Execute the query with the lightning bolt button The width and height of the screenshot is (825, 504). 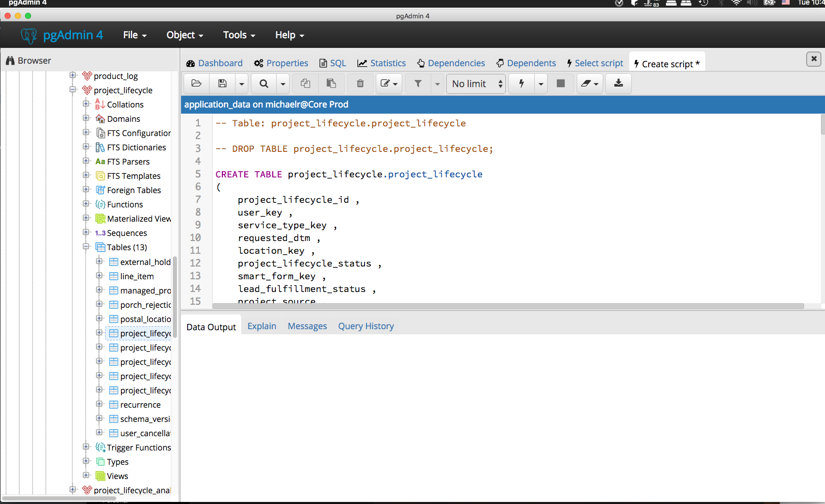click(521, 84)
